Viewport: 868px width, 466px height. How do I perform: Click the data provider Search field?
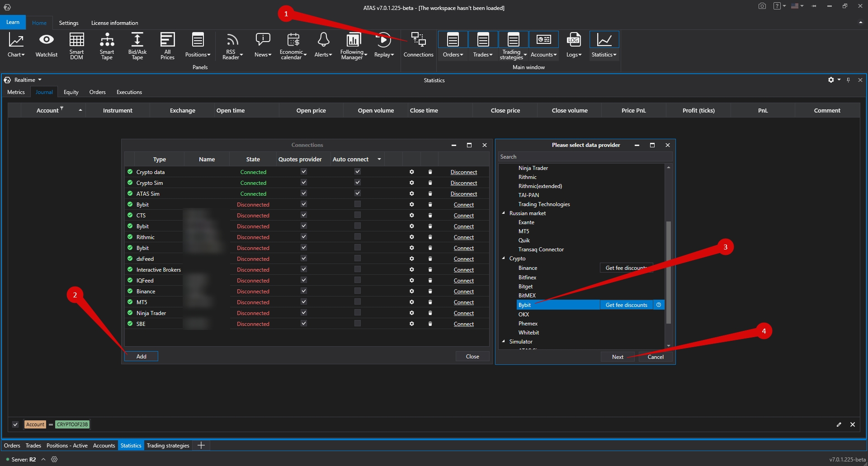click(585, 157)
